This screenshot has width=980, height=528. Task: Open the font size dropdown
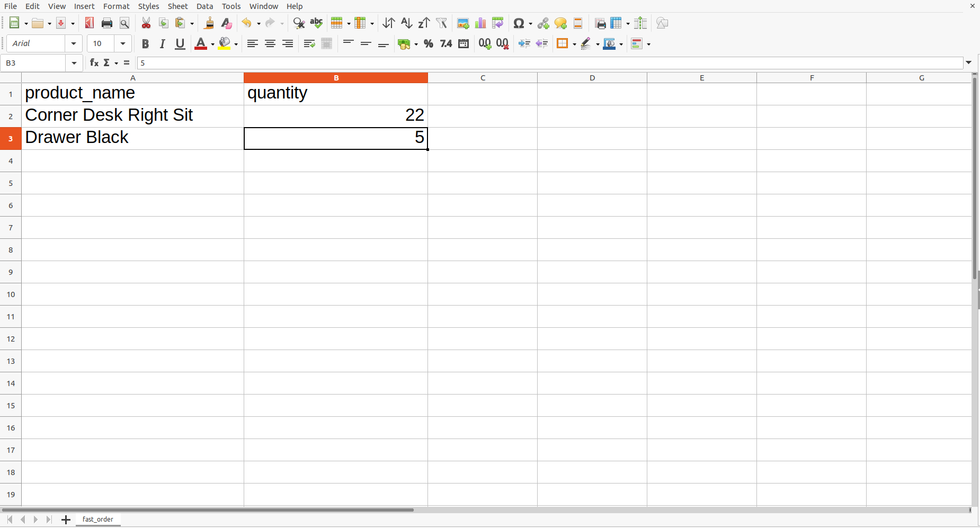pos(123,43)
